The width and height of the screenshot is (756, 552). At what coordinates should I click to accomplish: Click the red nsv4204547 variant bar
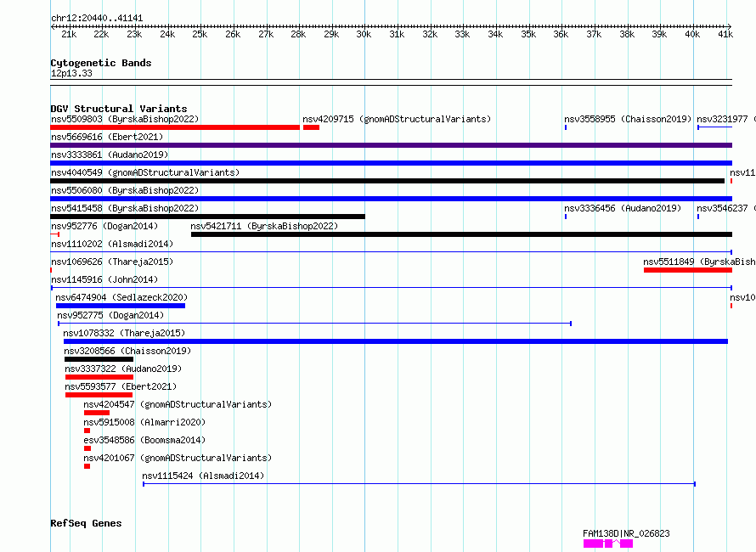(97, 413)
